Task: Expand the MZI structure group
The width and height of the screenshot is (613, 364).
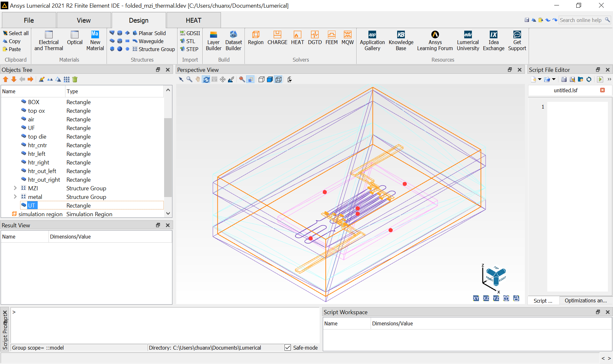Action: click(x=15, y=188)
